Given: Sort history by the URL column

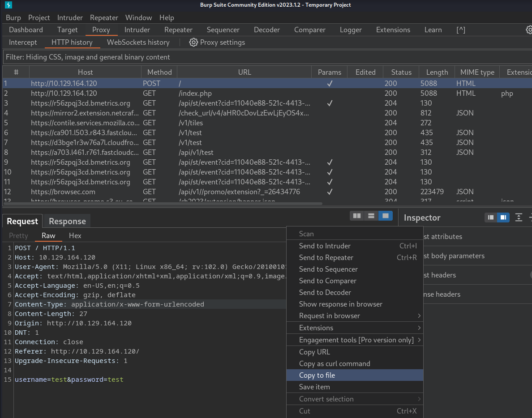Looking at the screenshot, I should pos(245,72).
